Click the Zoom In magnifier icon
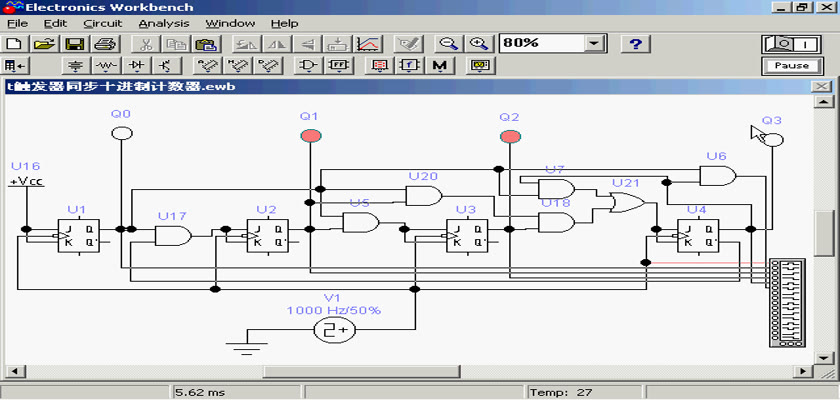 point(479,44)
